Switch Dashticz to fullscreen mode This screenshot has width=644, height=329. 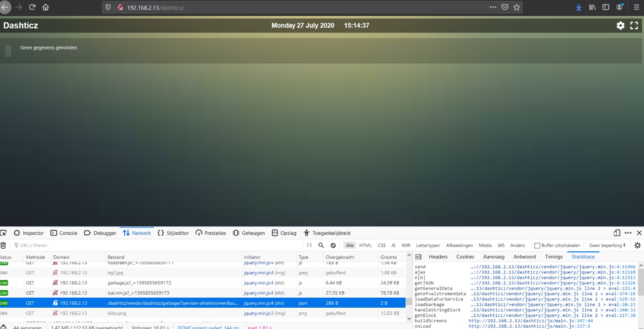634,25
